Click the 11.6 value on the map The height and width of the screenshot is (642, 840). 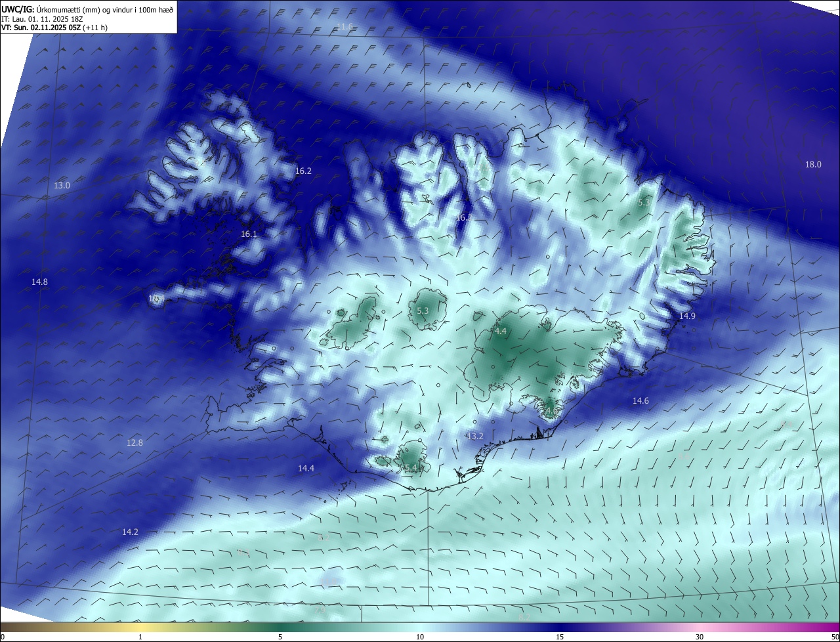click(345, 27)
